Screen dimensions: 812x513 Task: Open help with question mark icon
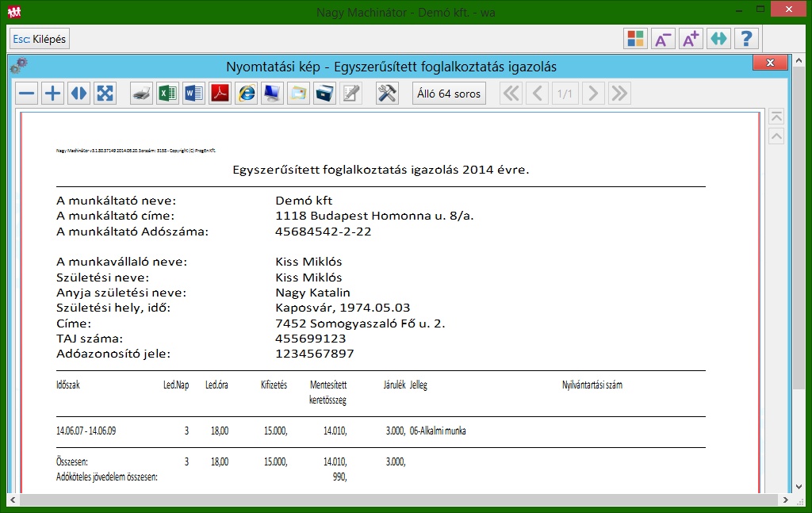pos(746,39)
